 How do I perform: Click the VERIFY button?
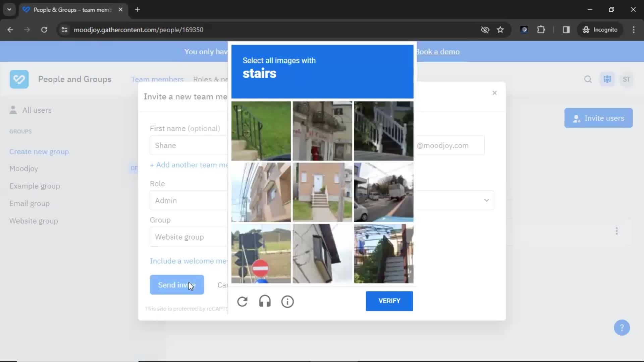click(x=389, y=301)
